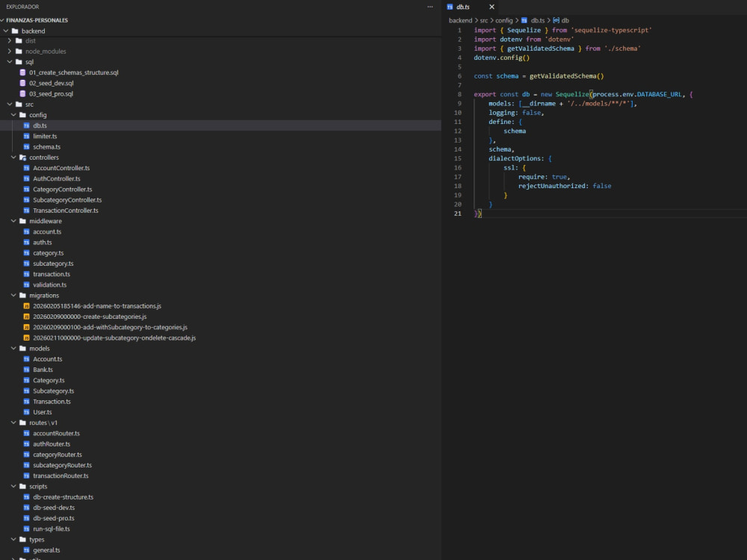Open AccountController.ts
This screenshot has width=747, height=560.
[61, 168]
